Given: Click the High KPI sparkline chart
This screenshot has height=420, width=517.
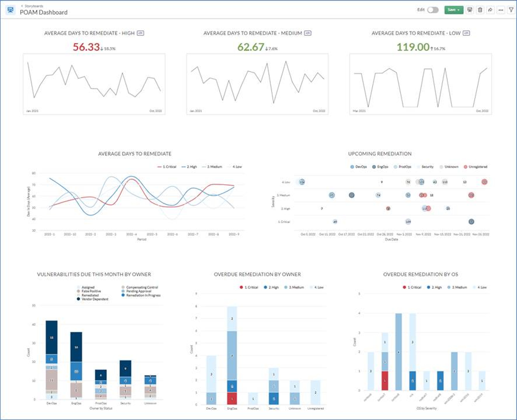Looking at the screenshot, I should [94, 84].
